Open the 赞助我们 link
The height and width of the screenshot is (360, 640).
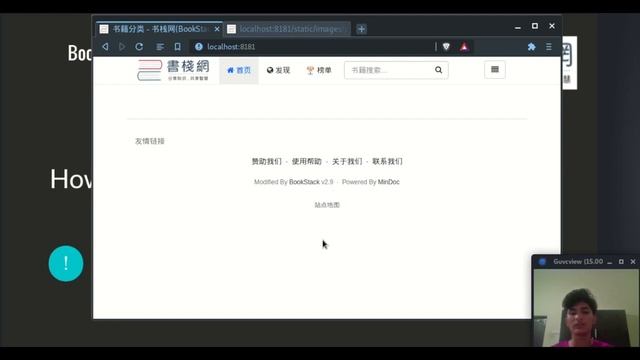[x=267, y=162]
